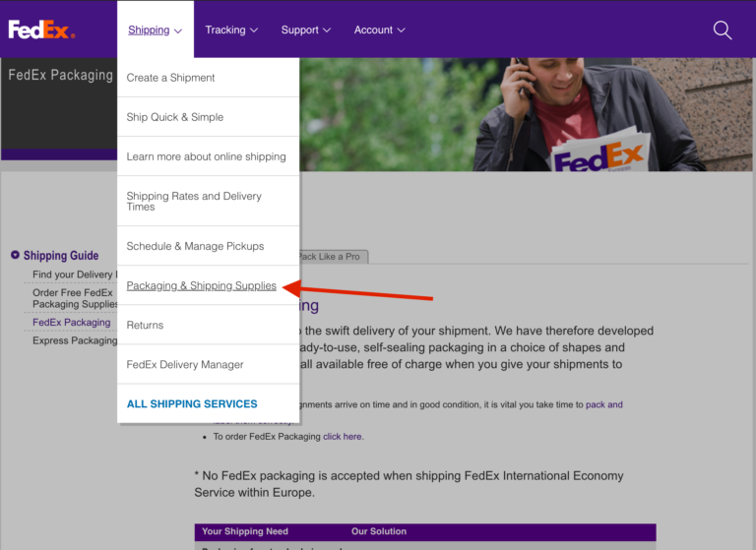Screen dimensions: 756x550
Task: Open the search magnifier icon
Action: pos(723,31)
